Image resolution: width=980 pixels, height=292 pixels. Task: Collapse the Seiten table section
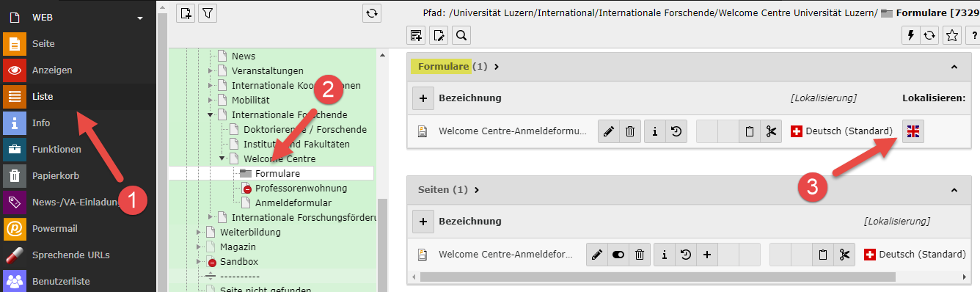point(954,190)
